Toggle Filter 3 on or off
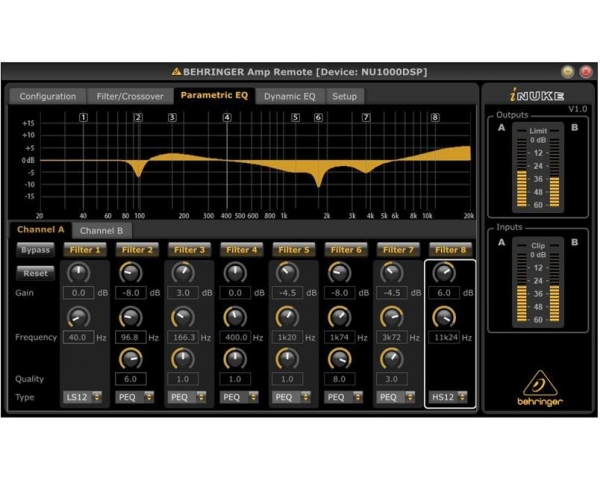Image resolution: width=600 pixels, height=480 pixels. tap(189, 250)
